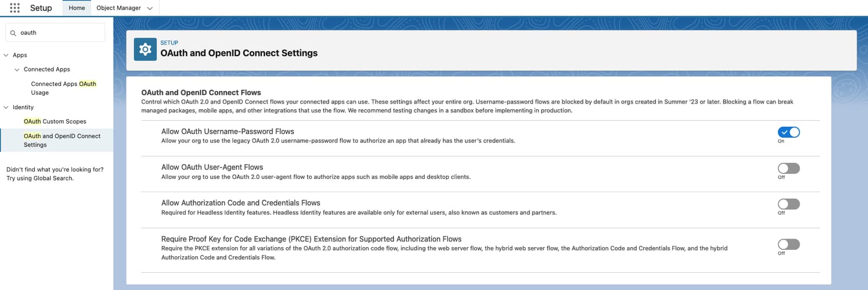
Task: Click Require Proof Key for Code Exchange label
Action: (x=311, y=239)
